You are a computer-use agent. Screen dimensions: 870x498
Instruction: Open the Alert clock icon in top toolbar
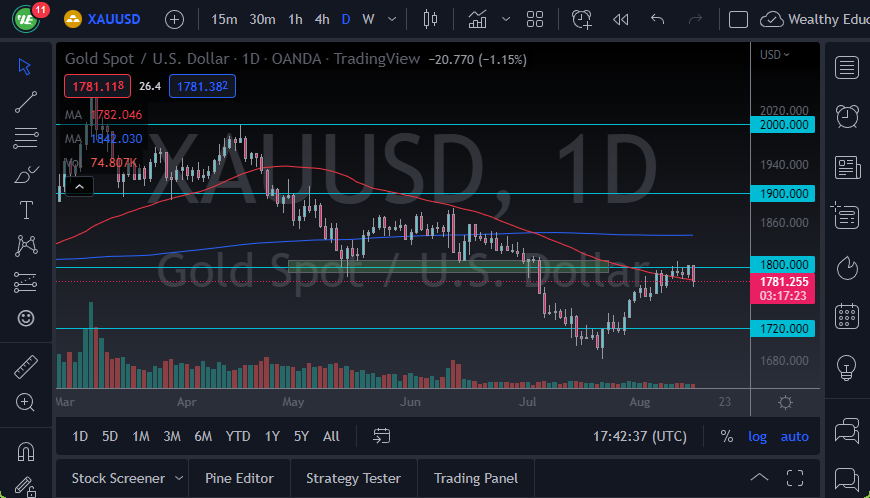click(582, 19)
